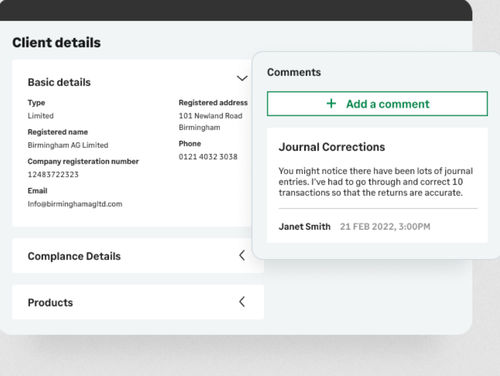Screen dimensions: 500x376
Task: Click the Type field label
Action: point(36,103)
